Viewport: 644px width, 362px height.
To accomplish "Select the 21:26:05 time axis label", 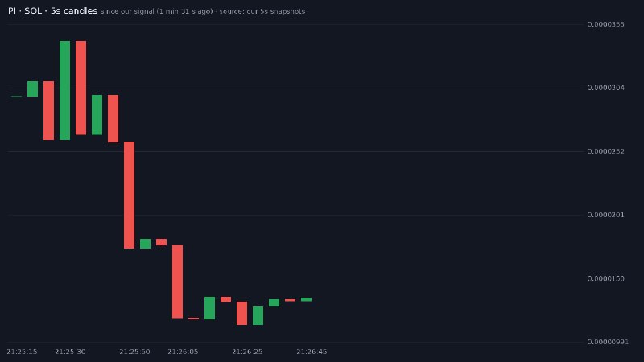I will coord(183,352).
